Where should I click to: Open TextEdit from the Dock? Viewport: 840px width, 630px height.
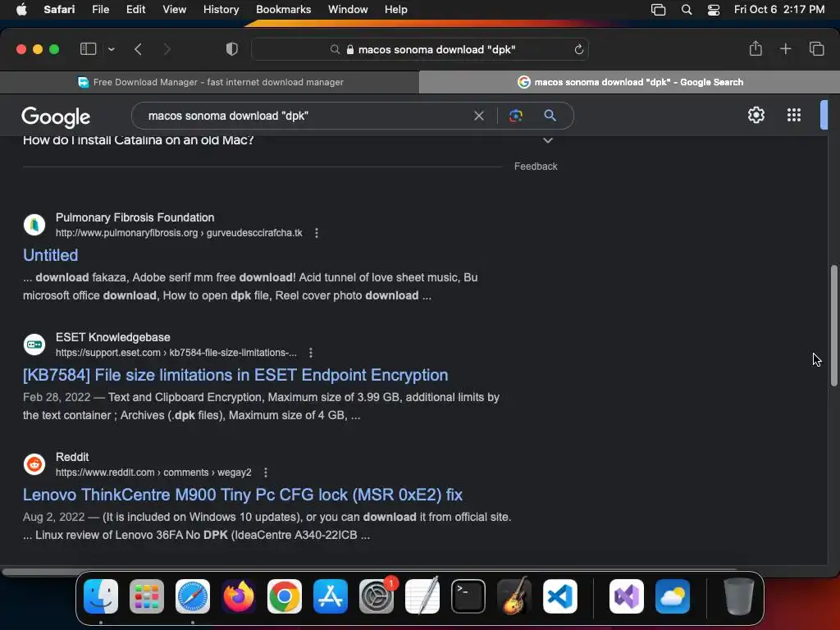(x=422, y=596)
